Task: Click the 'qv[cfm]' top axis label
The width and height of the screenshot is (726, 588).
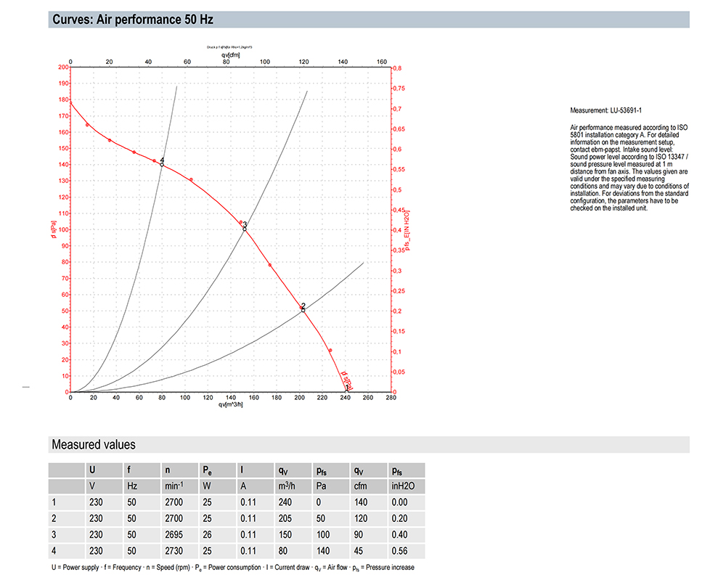Action: pos(229,54)
